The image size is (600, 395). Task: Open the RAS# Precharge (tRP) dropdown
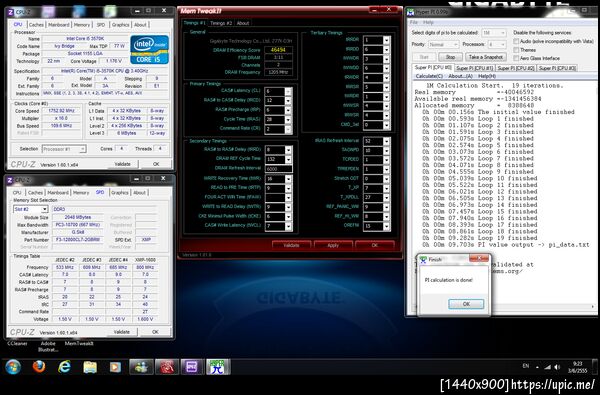(288, 110)
